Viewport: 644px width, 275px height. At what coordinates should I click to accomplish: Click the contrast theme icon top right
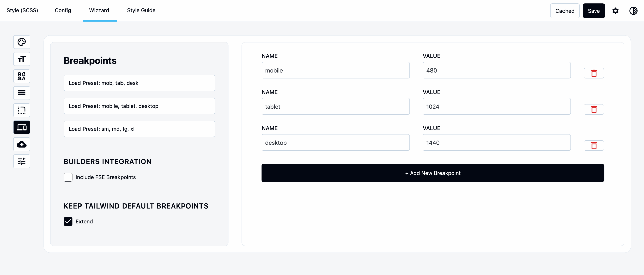point(633,11)
